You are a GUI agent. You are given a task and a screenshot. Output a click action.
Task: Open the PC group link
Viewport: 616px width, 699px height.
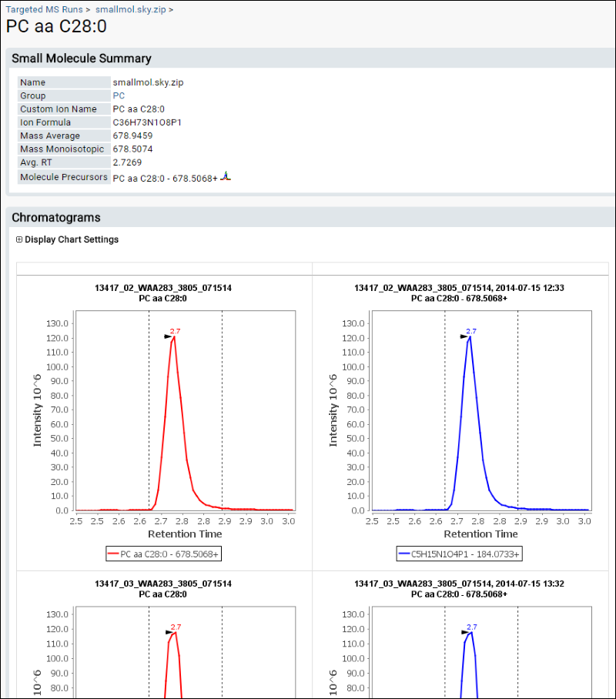119,95
